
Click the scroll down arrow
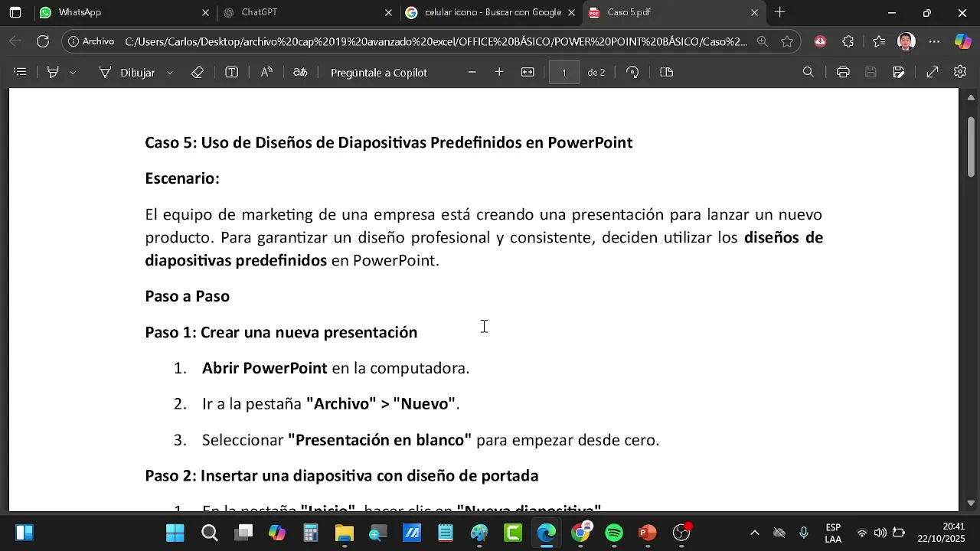click(x=972, y=503)
